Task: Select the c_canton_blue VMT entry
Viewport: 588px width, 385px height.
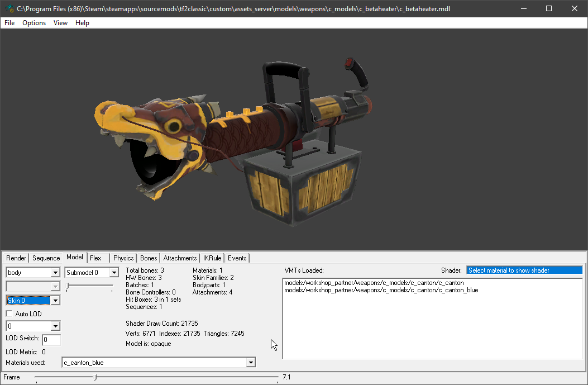Action: coord(381,290)
